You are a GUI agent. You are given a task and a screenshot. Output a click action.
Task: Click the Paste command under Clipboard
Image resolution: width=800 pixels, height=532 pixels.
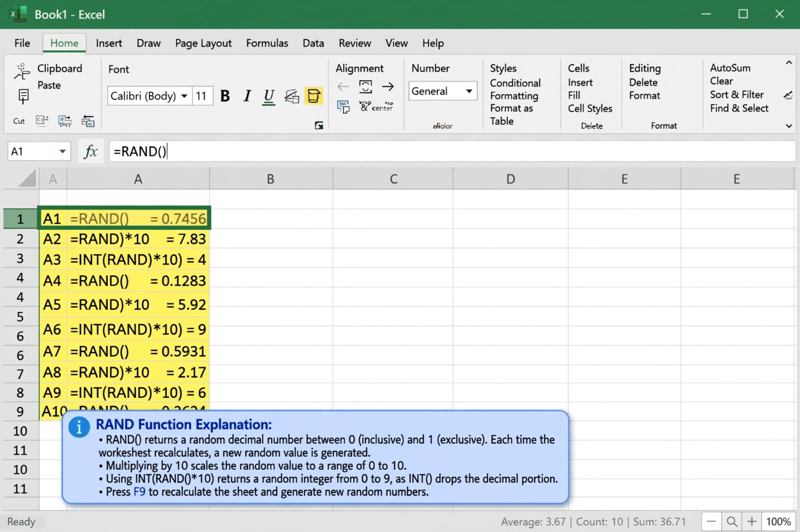(x=49, y=85)
